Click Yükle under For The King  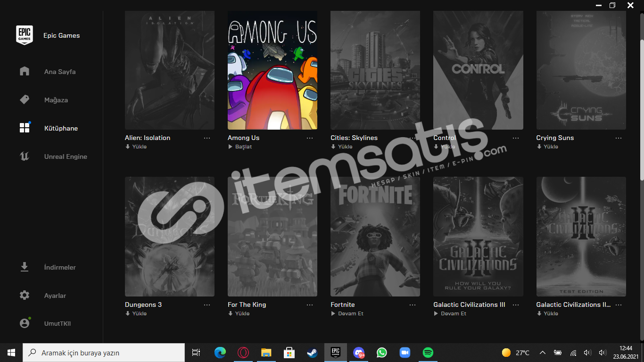[x=239, y=313]
